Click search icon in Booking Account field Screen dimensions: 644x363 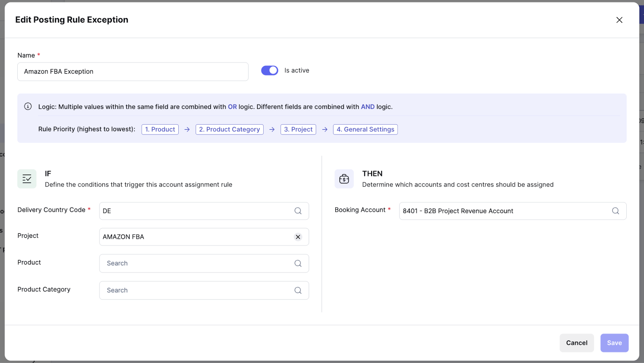[615, 211]
